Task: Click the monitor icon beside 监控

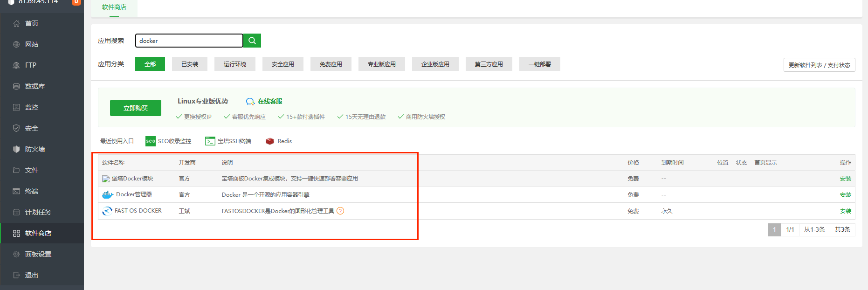Action: [x=16, y=107]
